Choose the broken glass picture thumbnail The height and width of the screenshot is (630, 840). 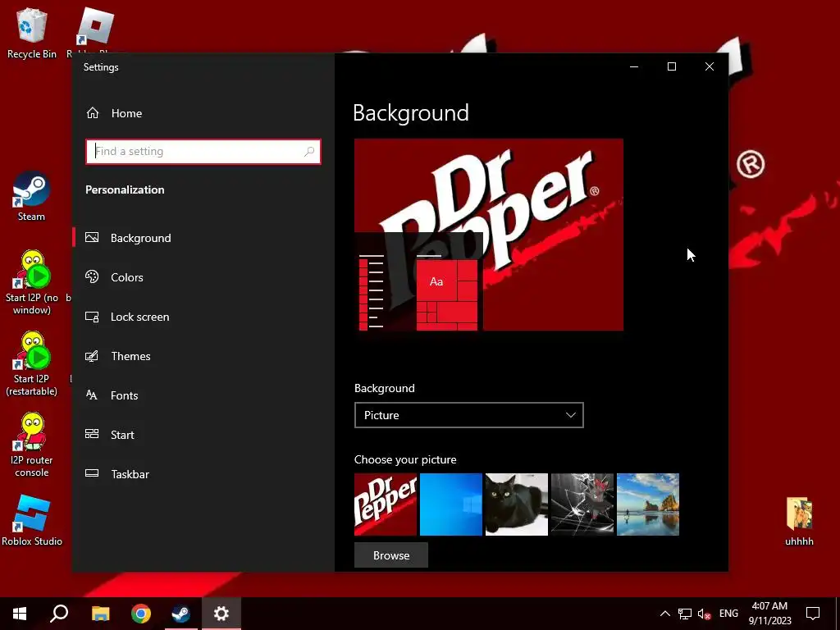click(x=582, y=504)
